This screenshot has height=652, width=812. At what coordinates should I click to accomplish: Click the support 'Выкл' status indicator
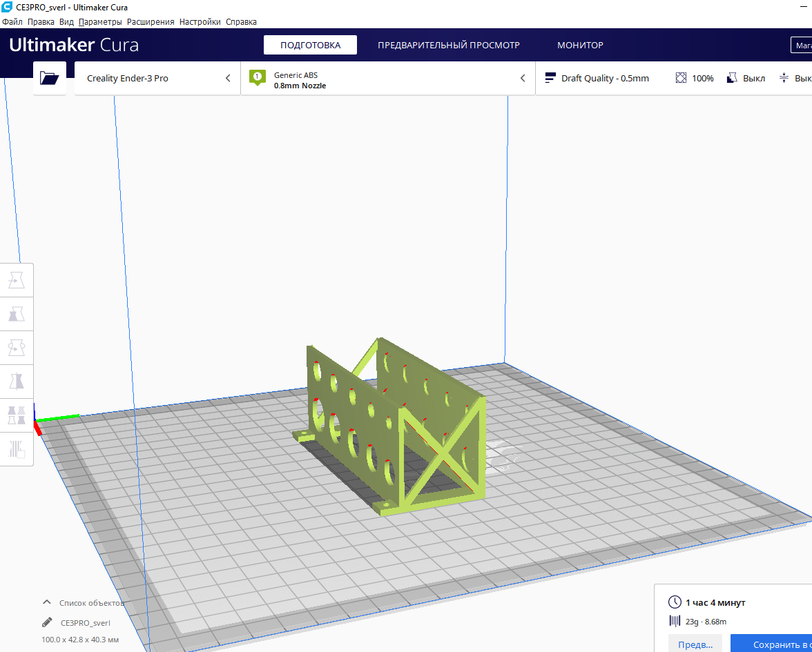click(x=746, y=79)
